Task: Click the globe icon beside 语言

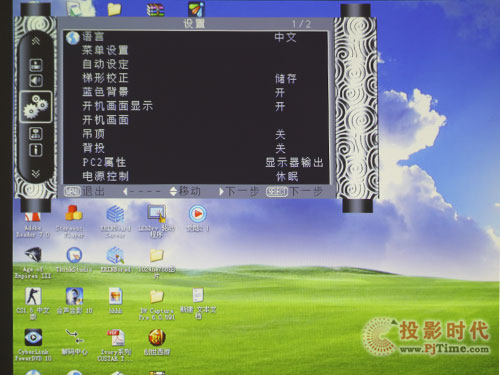Action: tap(72, 38)
